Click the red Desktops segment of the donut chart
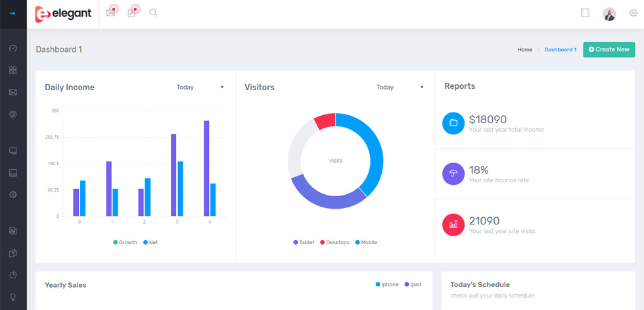Viewport: 644px width, 310px height. click(326, 121)
